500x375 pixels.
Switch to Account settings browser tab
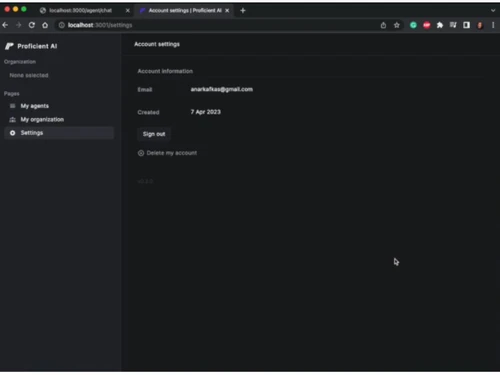pos(185,10)
